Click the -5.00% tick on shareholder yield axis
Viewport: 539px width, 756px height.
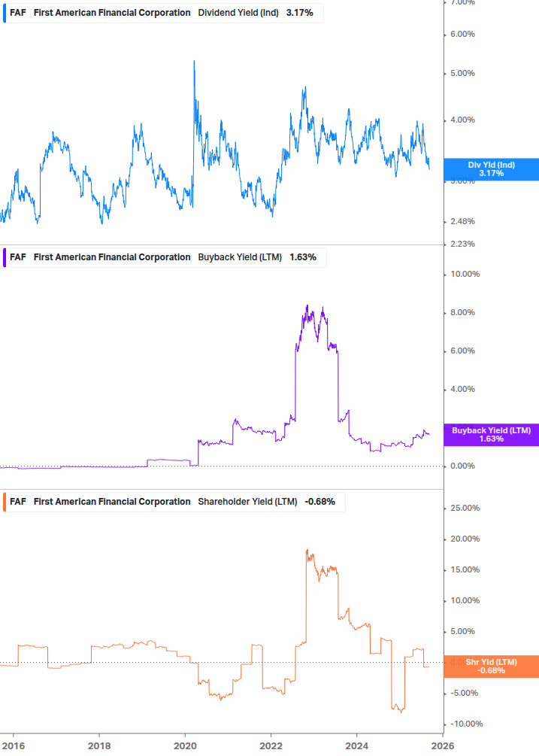point(465,694)
